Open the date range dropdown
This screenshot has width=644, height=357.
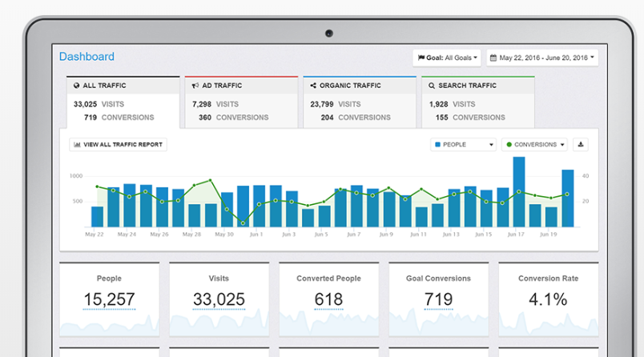pos(541,58)
